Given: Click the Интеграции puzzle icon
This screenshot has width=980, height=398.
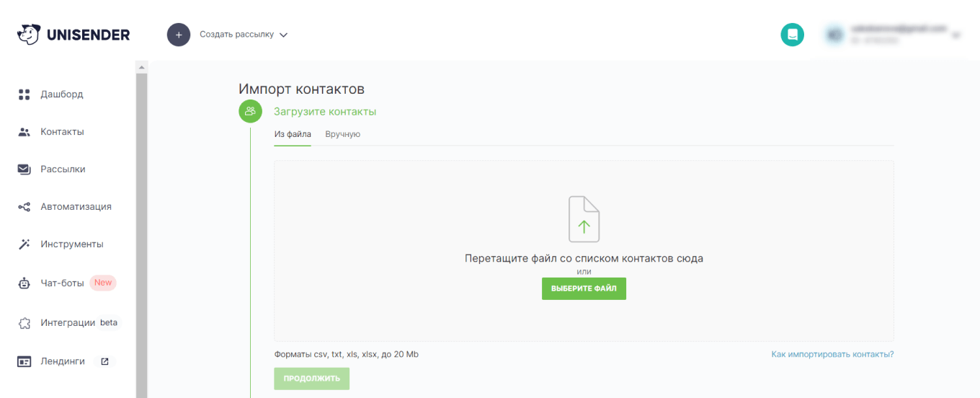Looking at the screenshot, I should point(24,324).
